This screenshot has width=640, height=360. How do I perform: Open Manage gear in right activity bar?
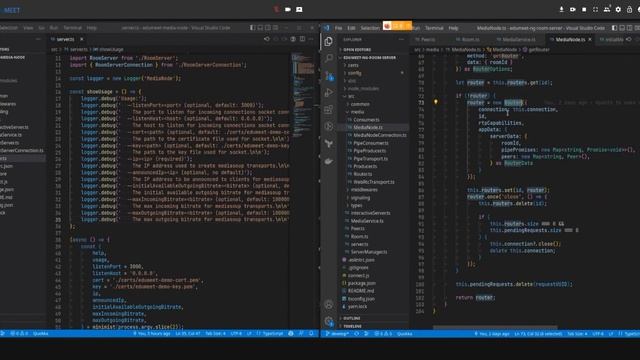pos(329,322)
